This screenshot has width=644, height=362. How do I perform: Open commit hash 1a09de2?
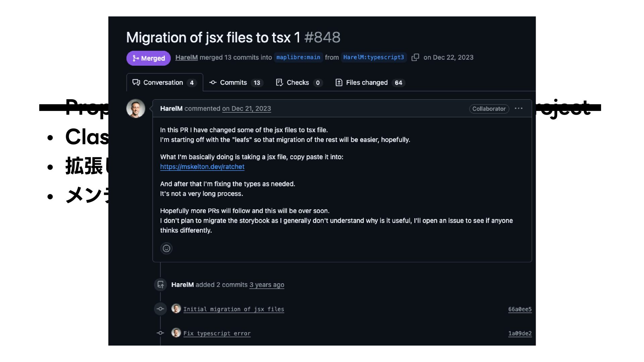click(520, 333)
